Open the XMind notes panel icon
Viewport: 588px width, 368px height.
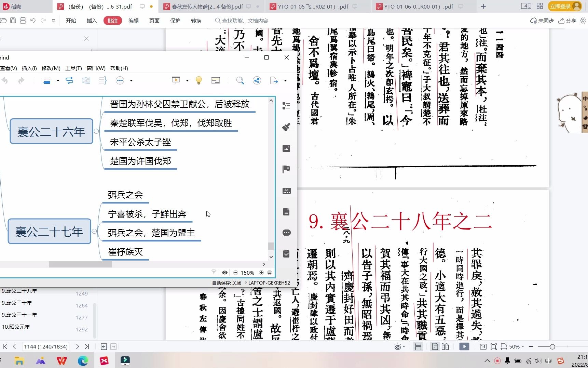coord(286,212)
